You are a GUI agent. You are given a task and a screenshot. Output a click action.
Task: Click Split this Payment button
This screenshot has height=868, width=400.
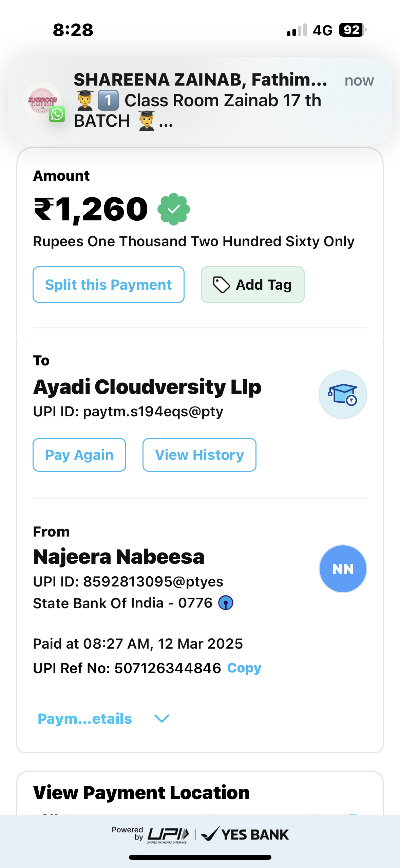click(109, 285)
